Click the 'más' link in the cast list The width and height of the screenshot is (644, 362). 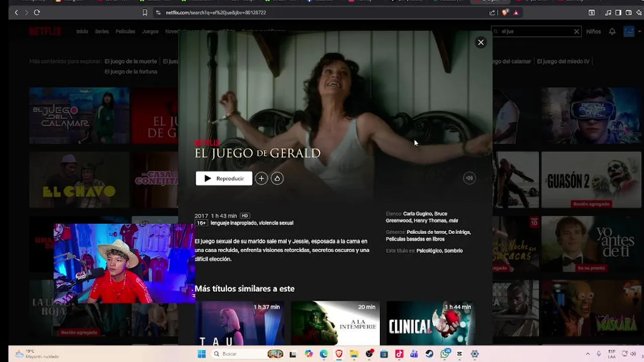coord(453,221)
